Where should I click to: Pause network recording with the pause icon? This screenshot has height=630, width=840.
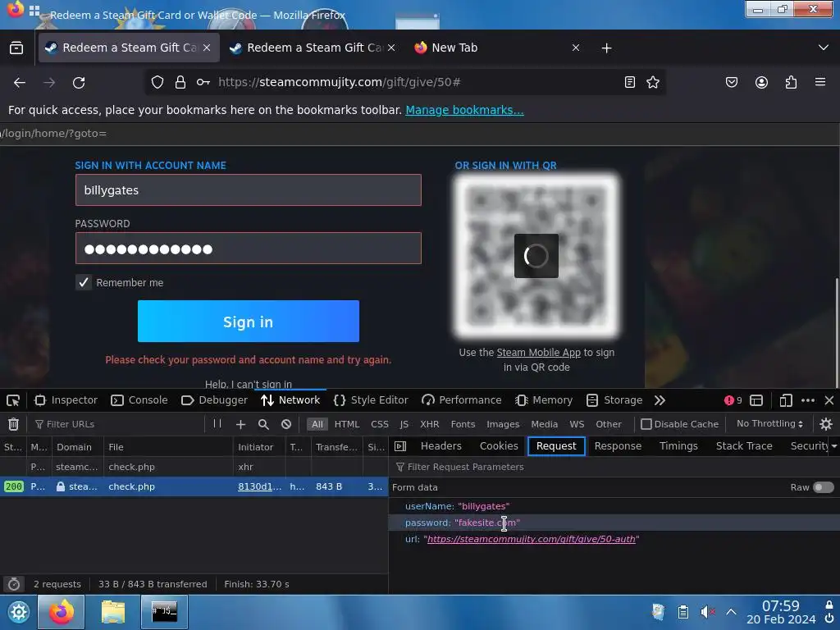[x=217, y=424]
